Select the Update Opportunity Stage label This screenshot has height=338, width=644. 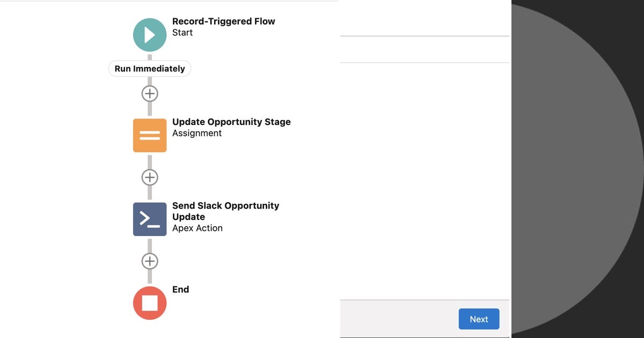(231, 122)
